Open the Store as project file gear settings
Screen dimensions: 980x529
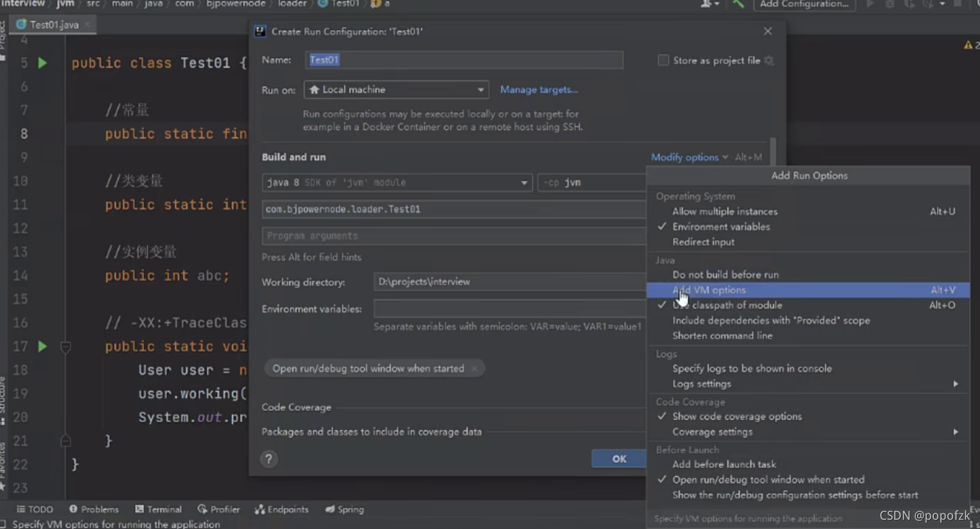point(769,60)
